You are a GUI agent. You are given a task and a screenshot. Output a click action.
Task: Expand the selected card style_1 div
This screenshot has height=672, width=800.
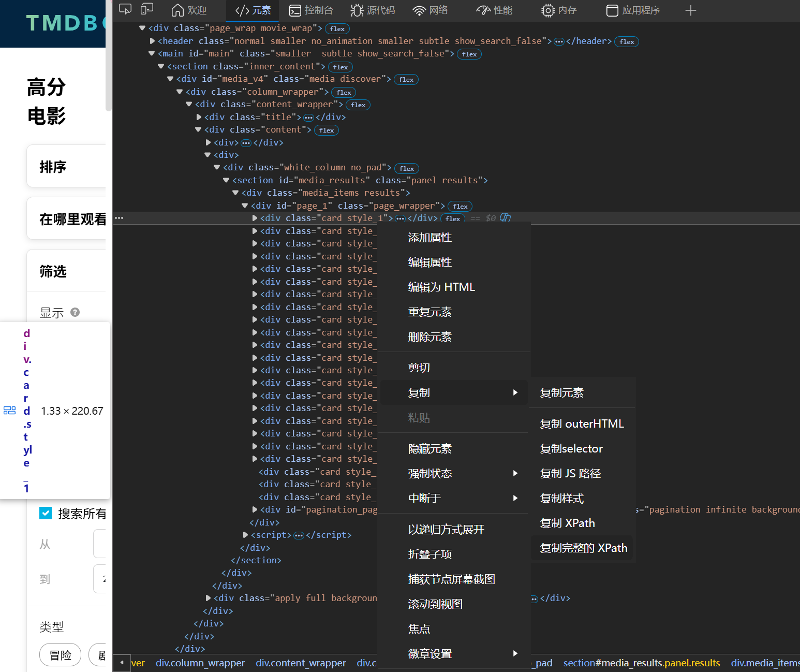point(255,218)
